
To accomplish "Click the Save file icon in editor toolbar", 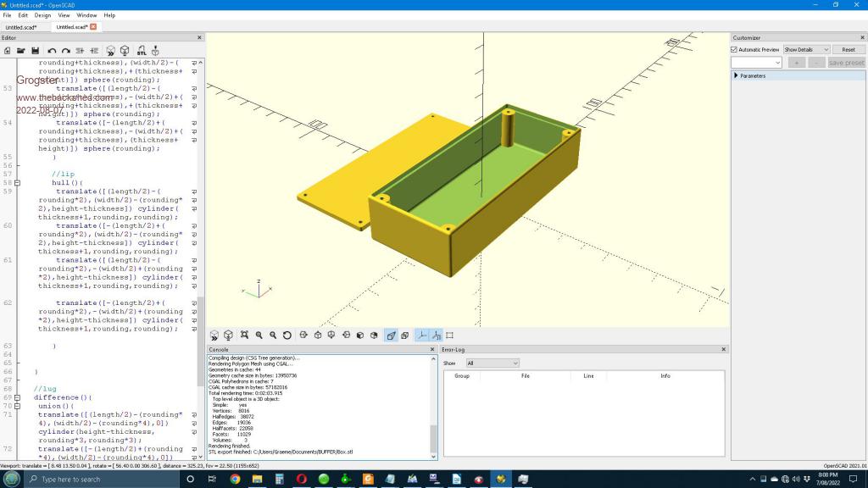I will (x=35, y=51).
